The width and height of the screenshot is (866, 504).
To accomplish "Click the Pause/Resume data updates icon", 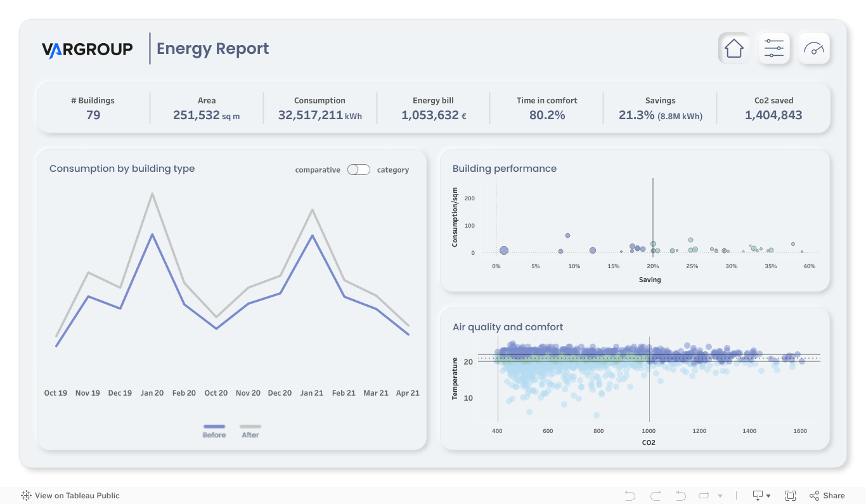I will [x=704, y=496].
